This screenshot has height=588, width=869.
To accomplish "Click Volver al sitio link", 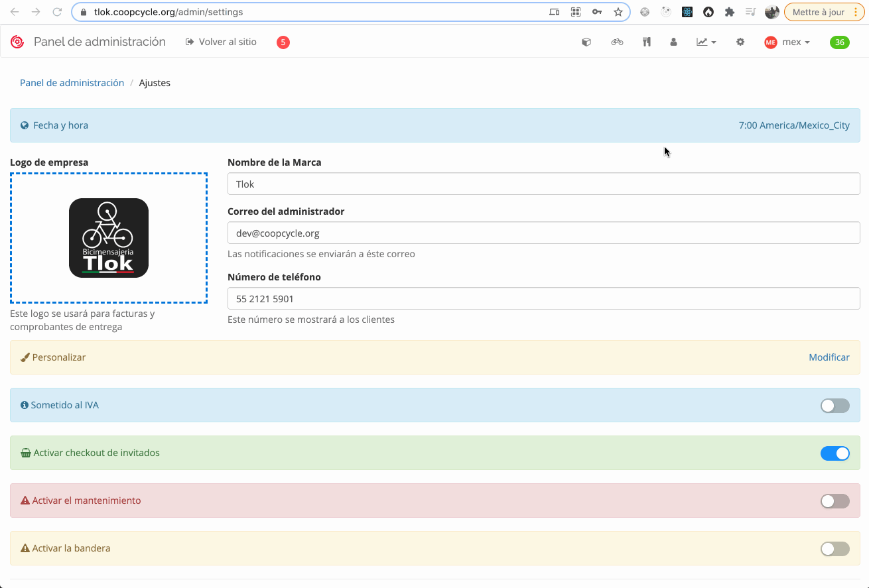I will [221, 42].
